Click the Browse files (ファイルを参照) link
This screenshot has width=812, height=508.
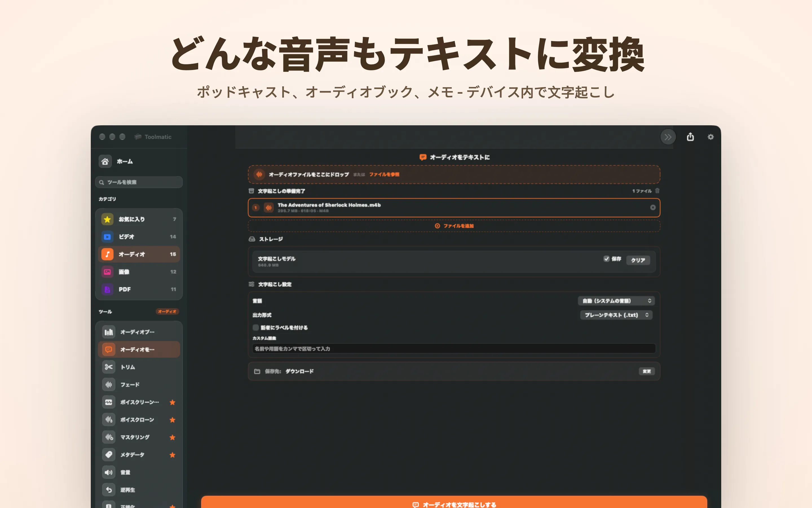coord(384,174)
